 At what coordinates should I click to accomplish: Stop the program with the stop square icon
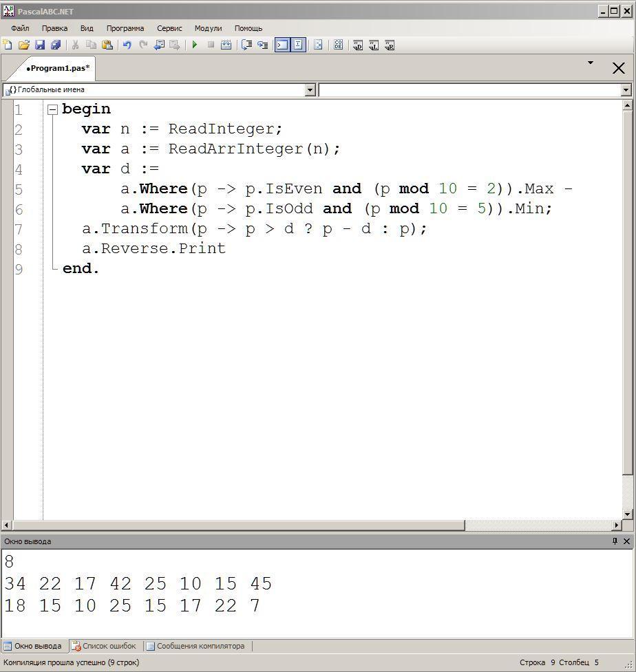pyautogui.click(x=211, y=45)
